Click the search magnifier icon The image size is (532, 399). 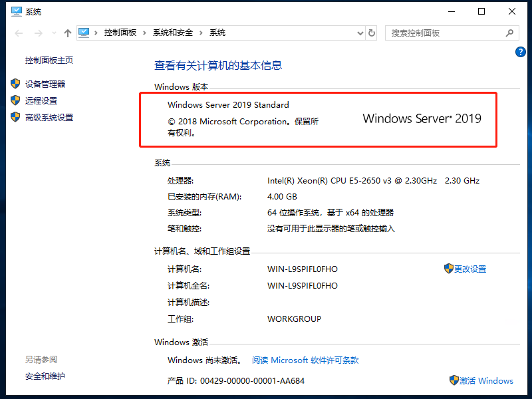click(x=509, y=33)
